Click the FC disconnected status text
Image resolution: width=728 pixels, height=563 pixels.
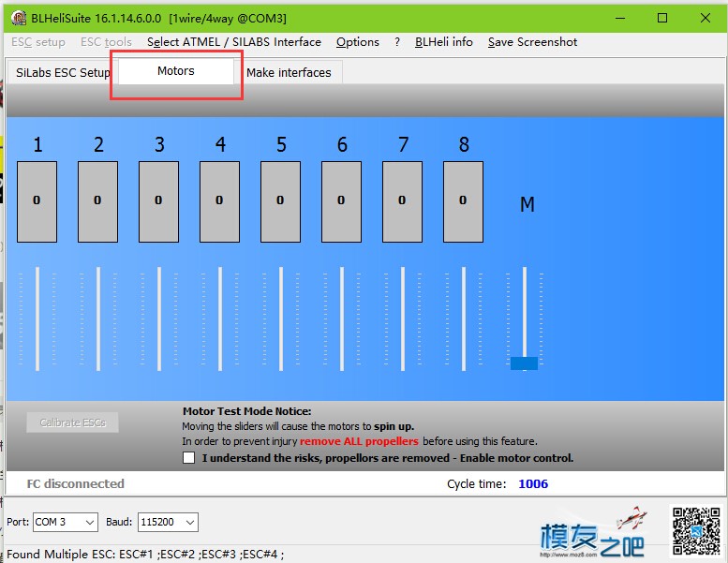76,484
